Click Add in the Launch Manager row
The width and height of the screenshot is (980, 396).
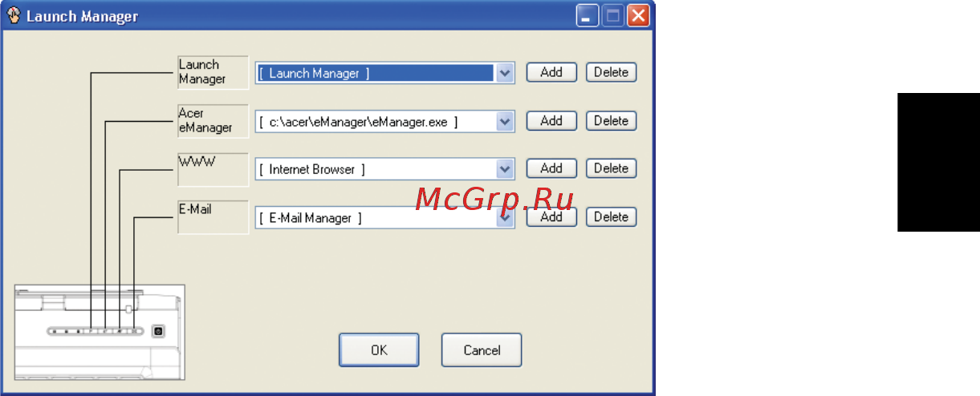click(x=551, y=72)
